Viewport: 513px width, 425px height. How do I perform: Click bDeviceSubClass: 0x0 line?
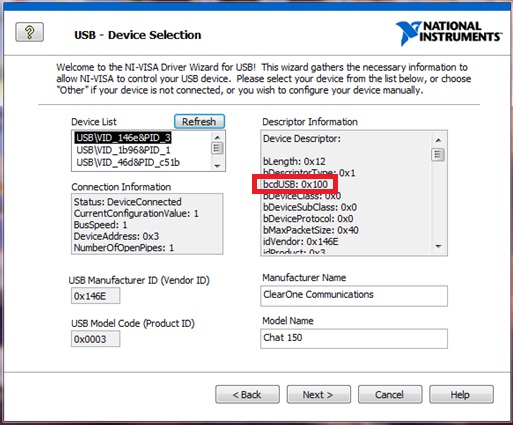(310, 207)
